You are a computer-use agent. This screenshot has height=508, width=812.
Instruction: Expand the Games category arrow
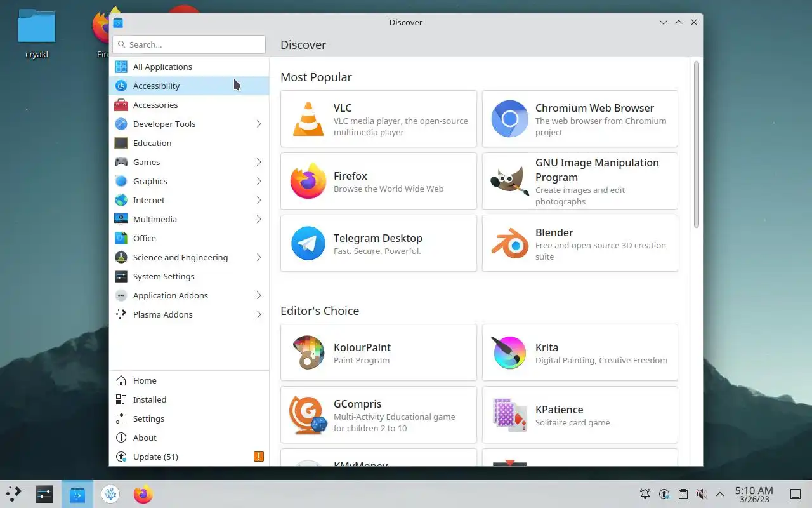click(259, 162)
